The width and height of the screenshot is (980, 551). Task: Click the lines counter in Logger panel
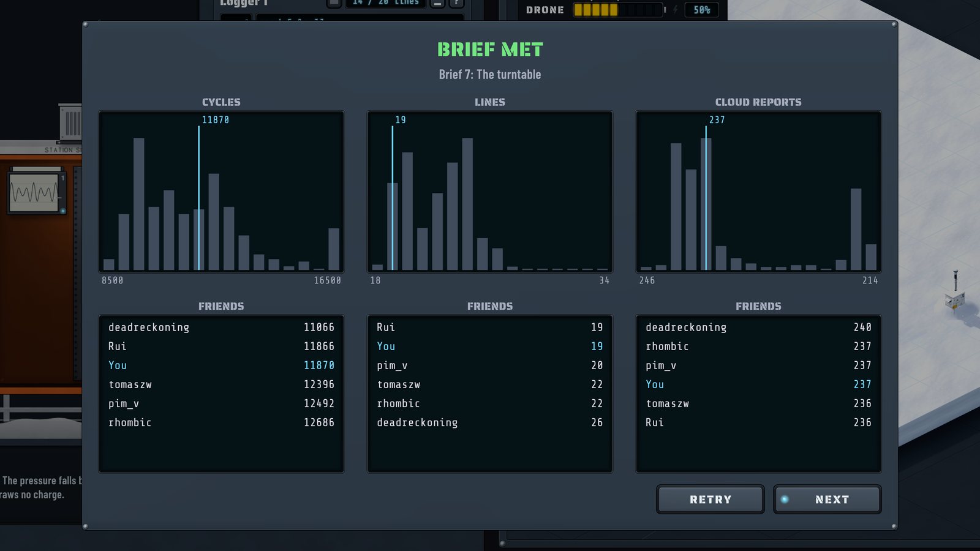point(386,2)
